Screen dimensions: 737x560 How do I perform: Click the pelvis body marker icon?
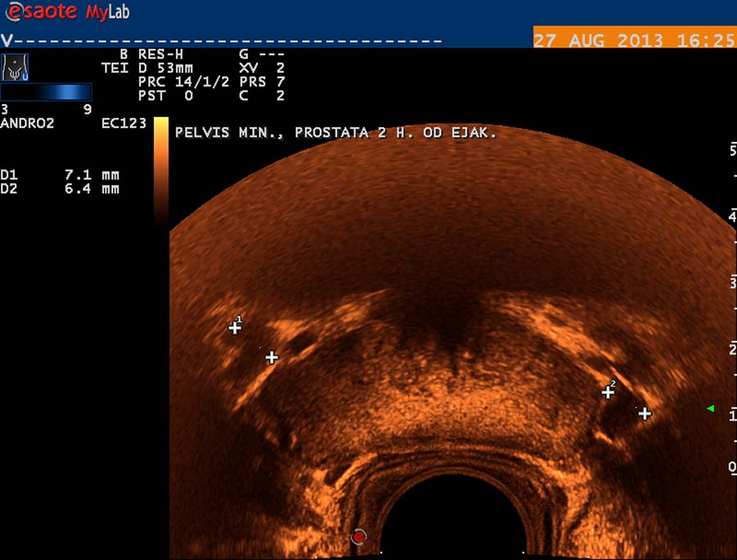(x=16, y=66)
